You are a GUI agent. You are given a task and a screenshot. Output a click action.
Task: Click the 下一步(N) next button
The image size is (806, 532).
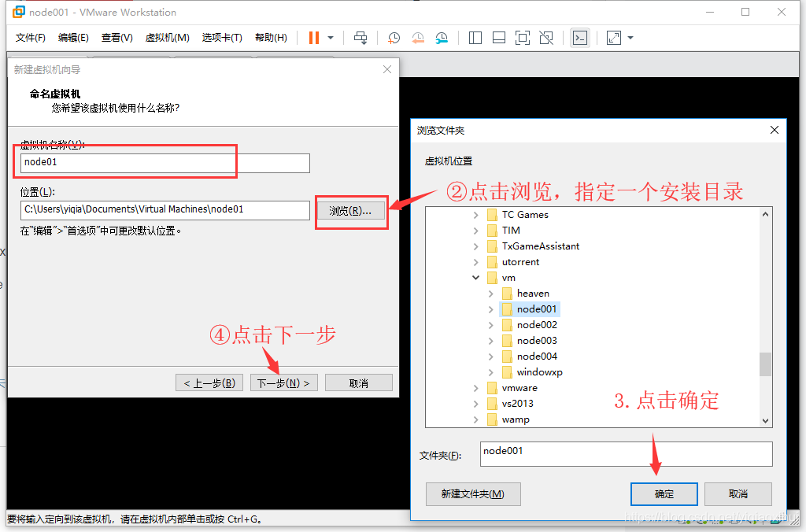coord(283,383)
